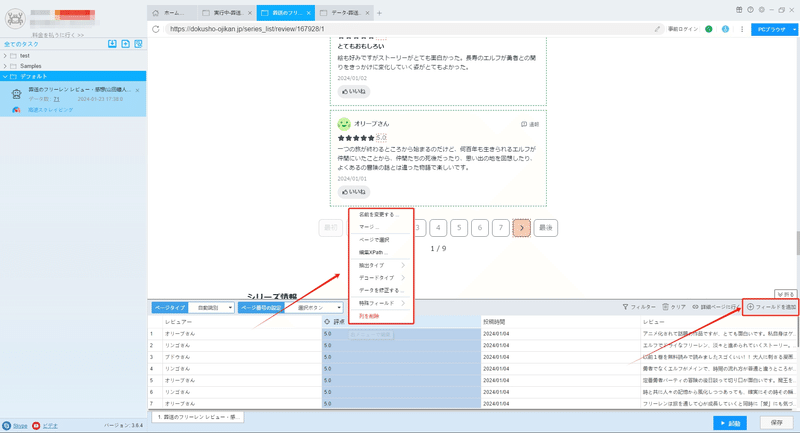Reload the page with the refresh icon

[156, 29]
